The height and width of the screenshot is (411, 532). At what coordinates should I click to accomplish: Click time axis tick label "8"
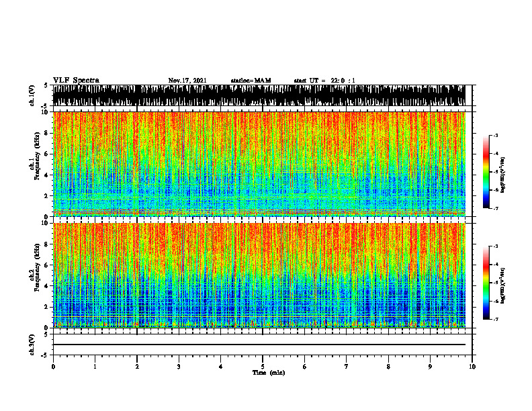[388, 367]
